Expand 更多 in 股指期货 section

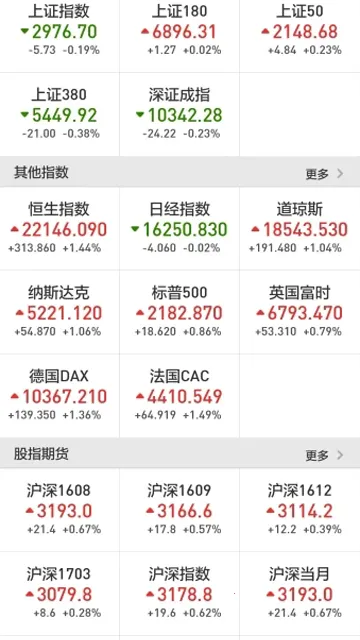[x=317, y=455]
